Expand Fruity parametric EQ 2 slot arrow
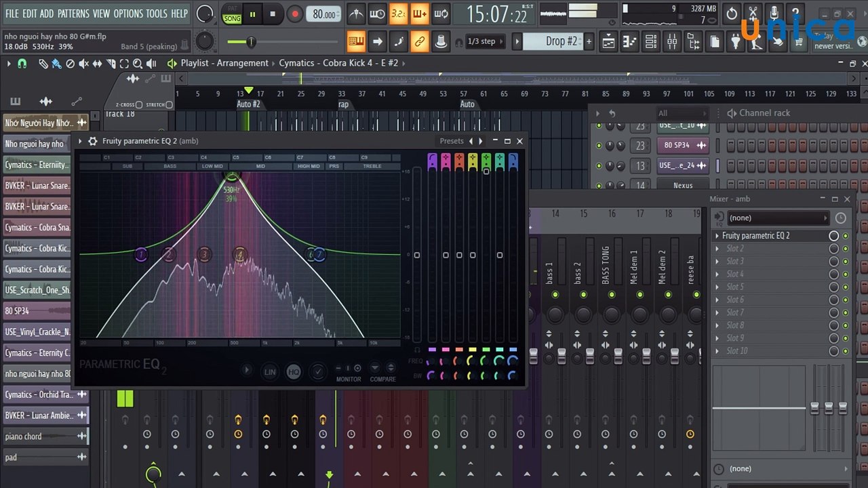Viewport: 868px width, 488px height. pos(717,236)
